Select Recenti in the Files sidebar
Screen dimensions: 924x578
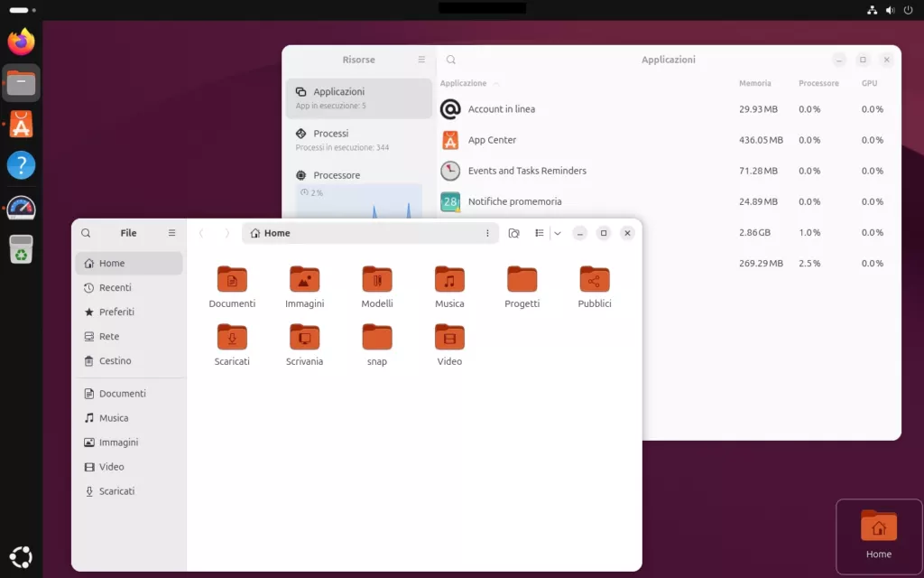(128, 288)
